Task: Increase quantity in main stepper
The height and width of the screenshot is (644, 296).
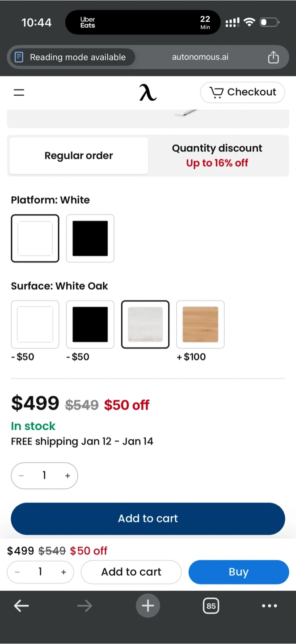Action: click(68, 476)
